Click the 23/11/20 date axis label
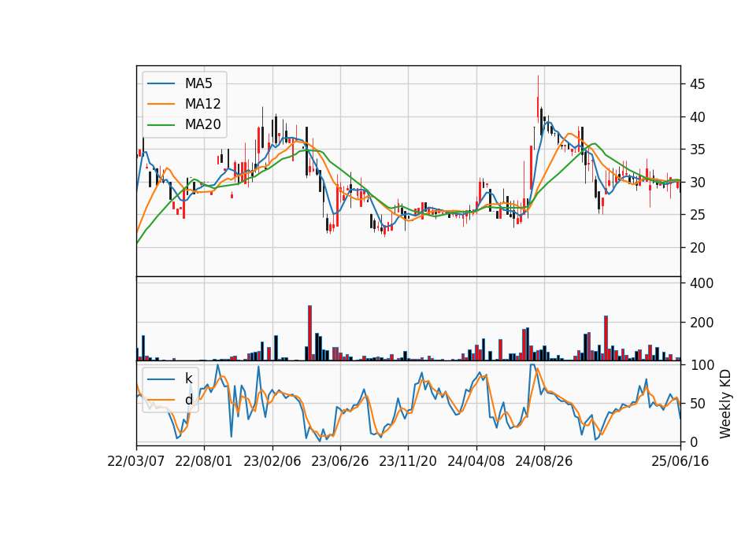This screenshot has width=756, height=543. [x=408, y=461]
